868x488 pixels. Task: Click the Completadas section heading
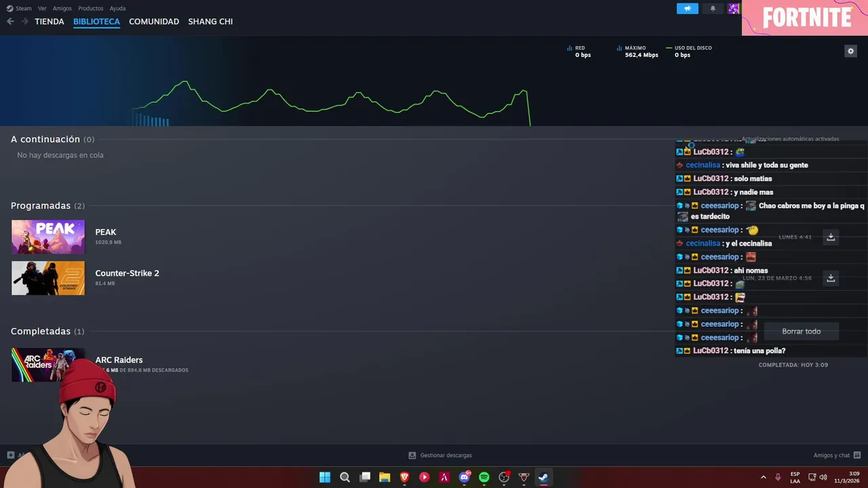click(x=41, y=331)
